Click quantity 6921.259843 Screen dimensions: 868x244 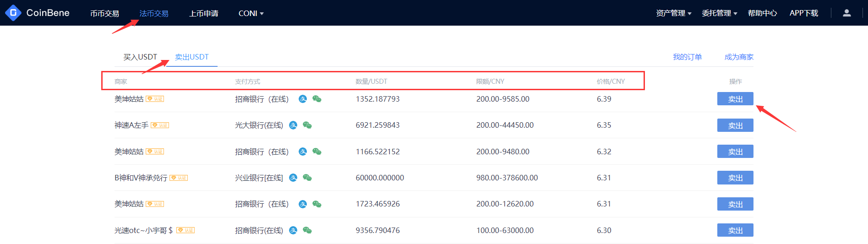coord(378,125)
